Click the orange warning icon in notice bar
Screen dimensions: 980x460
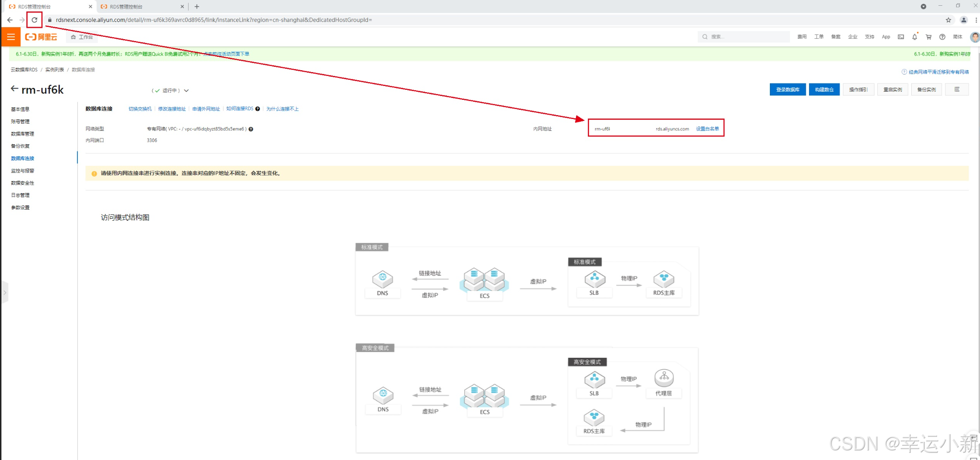94,173
